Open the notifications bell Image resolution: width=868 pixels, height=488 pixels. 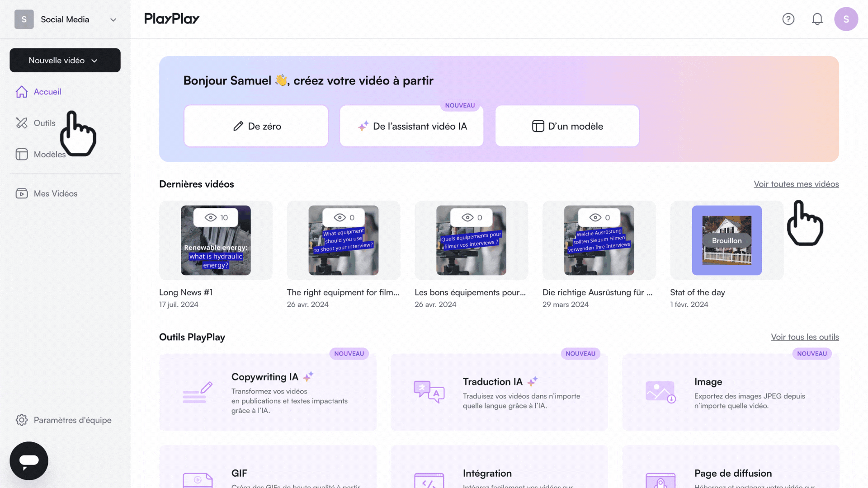click(x=817, y=19)
